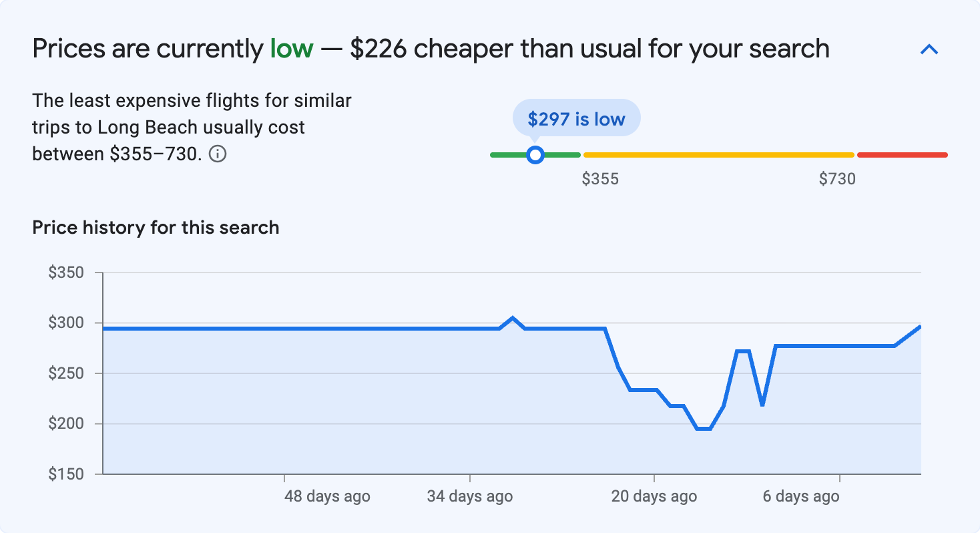The height and width of the screenshot is (533, 980).
Task: Click the upward chevron beside the headline
Action: click(x=929, y=49)
